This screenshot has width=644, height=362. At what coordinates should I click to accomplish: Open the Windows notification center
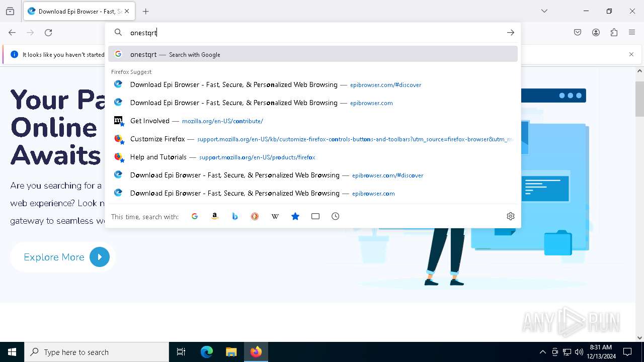point(627,352)
